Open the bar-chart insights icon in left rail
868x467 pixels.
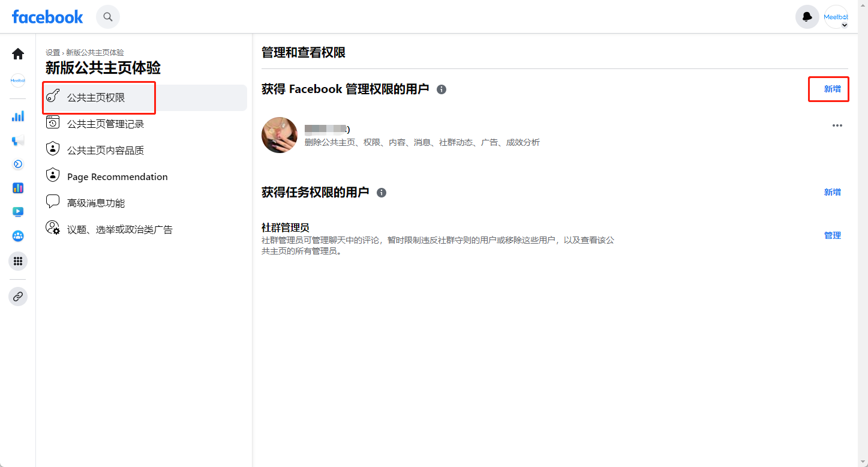(18, 116)
